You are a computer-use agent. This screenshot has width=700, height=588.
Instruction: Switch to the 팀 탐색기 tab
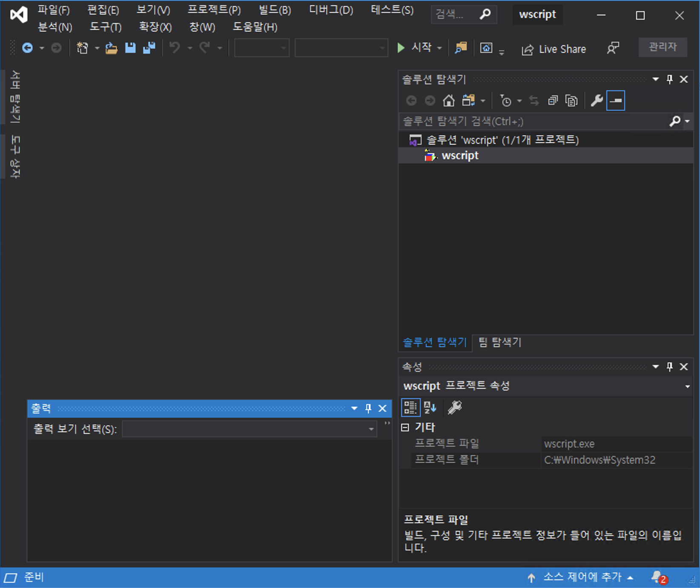pos(500,342)
